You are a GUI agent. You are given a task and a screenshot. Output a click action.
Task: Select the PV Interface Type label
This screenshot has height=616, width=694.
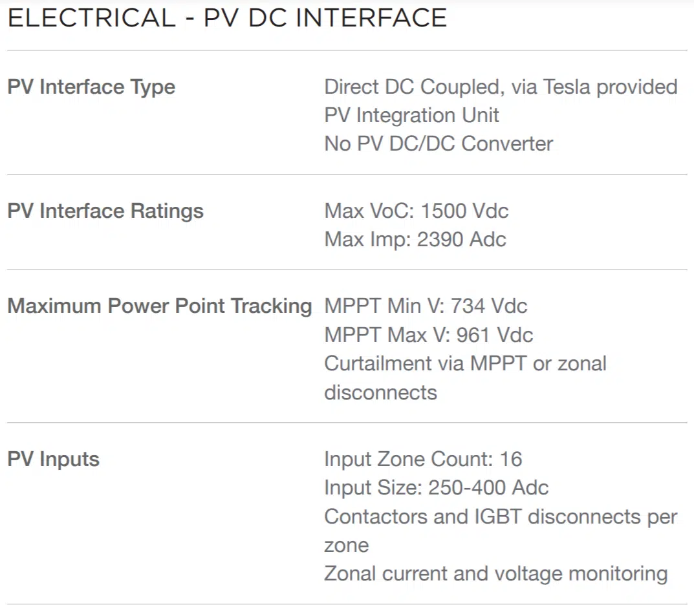[91, 87]
